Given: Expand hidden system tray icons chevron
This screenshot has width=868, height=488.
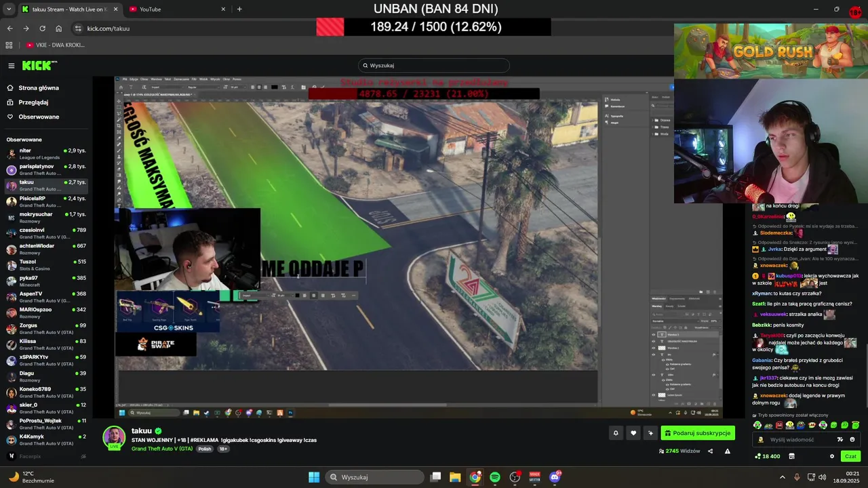Looking at the screenshot, I should click(x=783, y=477).
